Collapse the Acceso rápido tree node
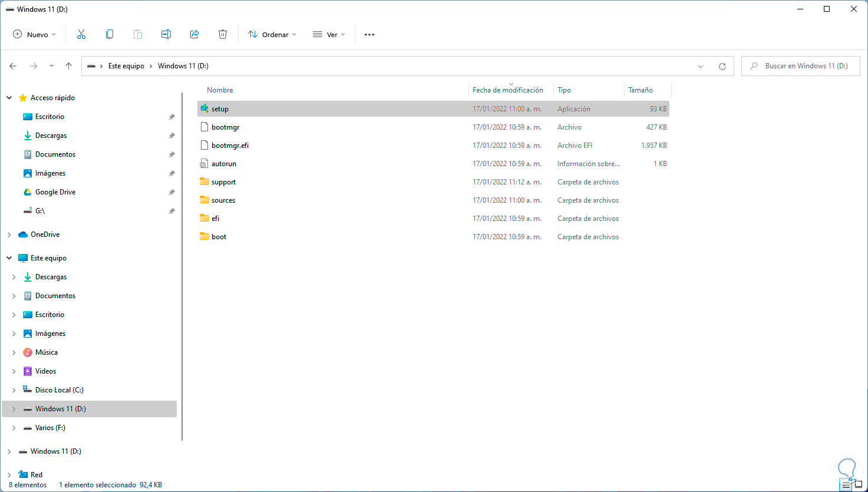The image size is (868, 492). click(9, 98)
